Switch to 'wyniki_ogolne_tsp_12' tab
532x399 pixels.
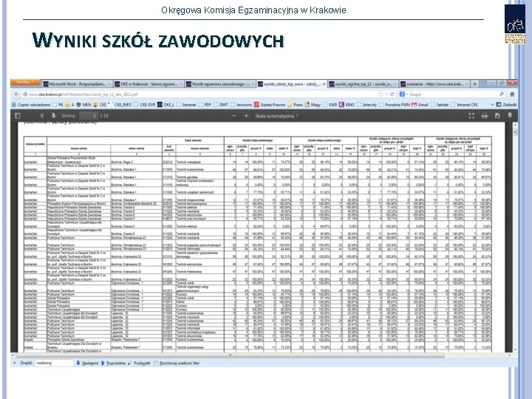click(x=364, y=83)
